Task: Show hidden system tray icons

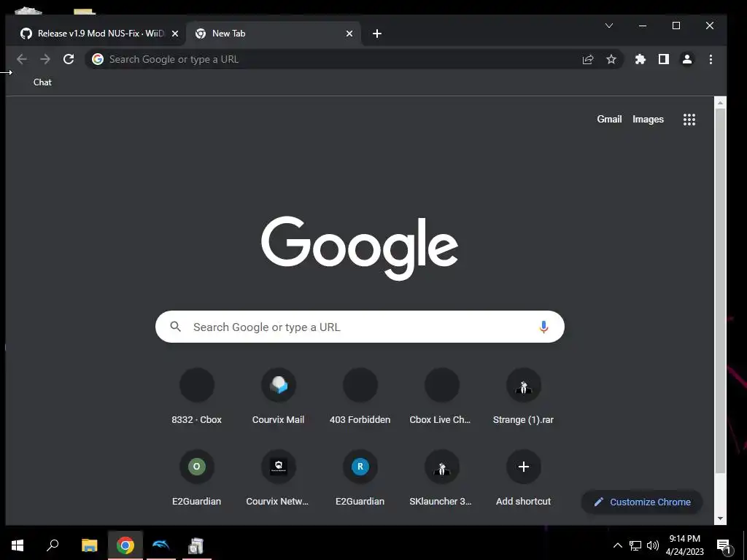Action: tap(617, 545)
